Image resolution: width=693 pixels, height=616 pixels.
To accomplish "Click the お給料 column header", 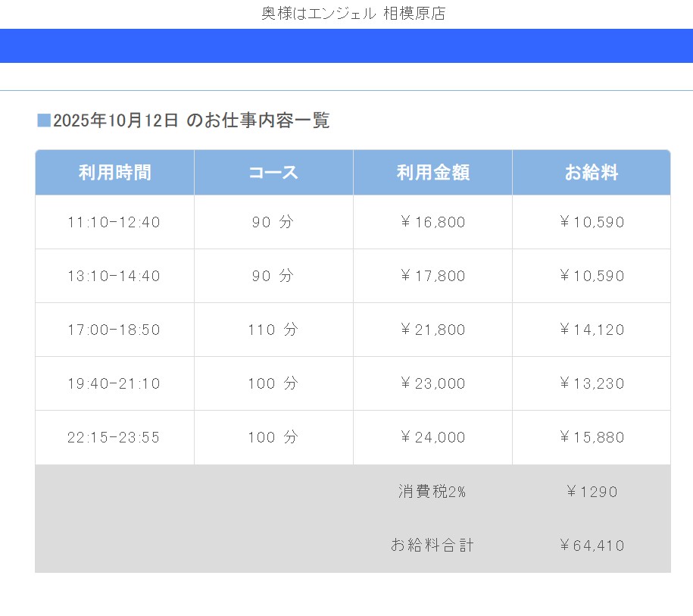I will click(591, 173).
